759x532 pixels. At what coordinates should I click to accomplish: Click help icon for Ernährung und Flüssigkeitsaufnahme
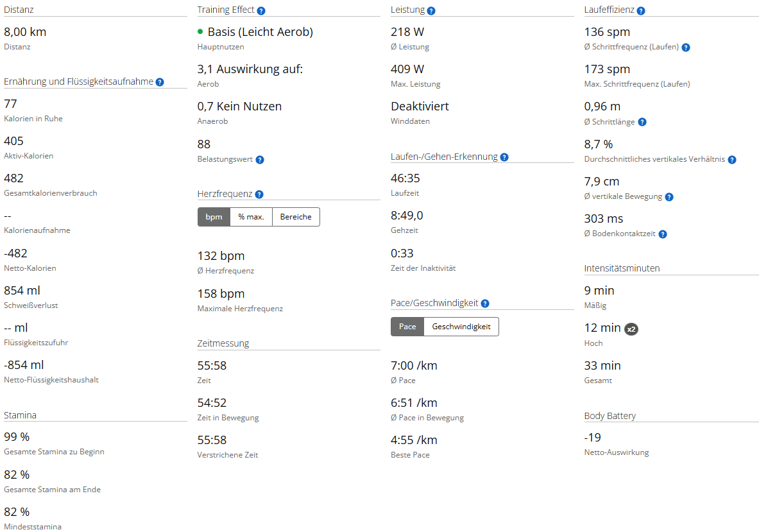pos(160,82)
